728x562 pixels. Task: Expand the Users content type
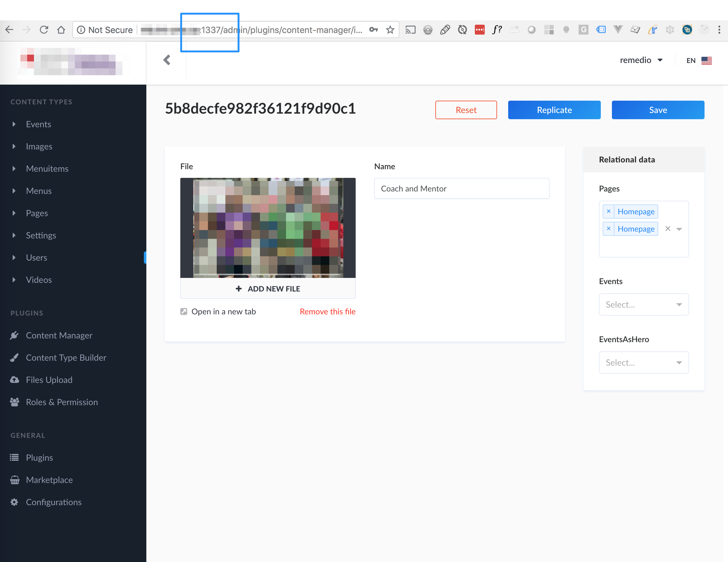pos(14,257)
